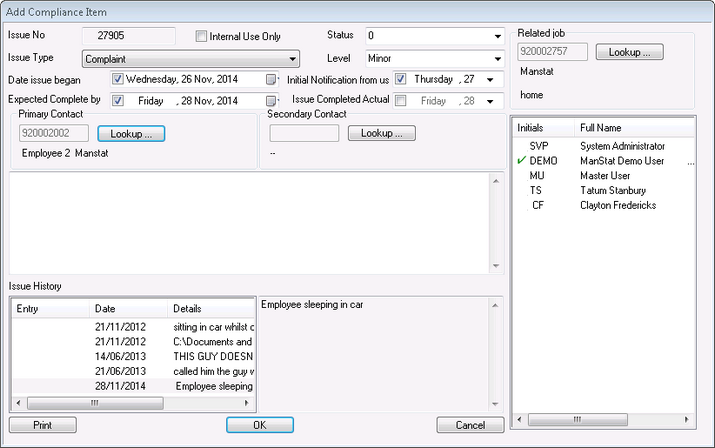Select ManStat Demo User in the list
715x448 pixels.
click(622, 160)
